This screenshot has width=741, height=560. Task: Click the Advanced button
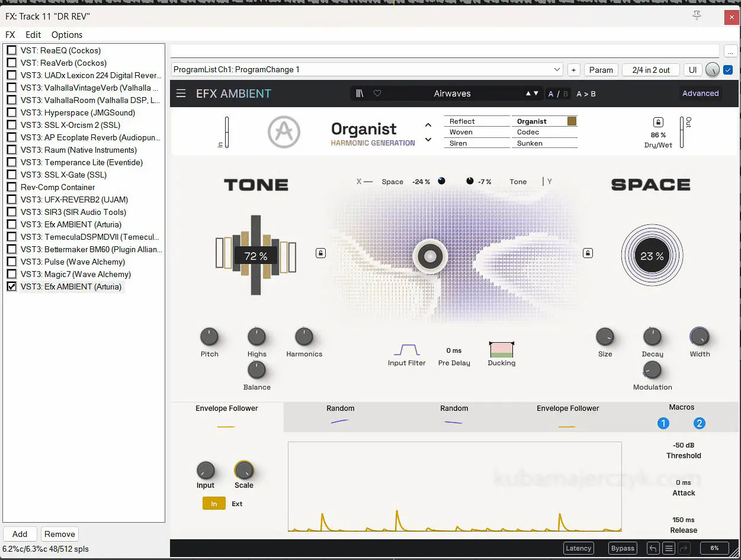coord(700,94)
